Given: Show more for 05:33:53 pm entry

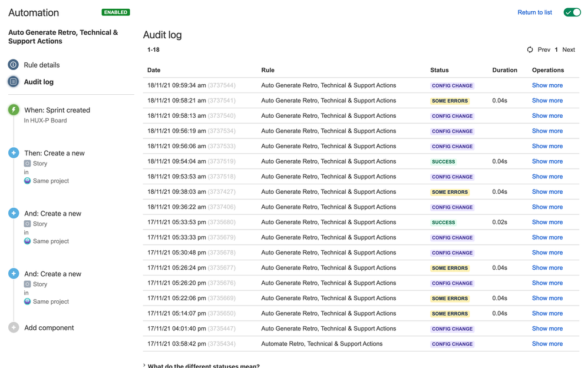Looking at the screenshot, I should pyautogui.click(x=547, y=222).
